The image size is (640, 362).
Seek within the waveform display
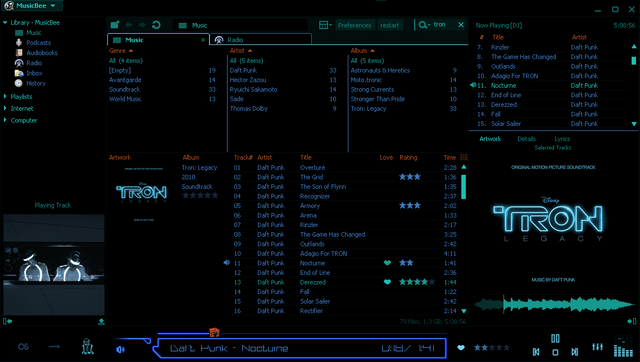pos(554,304)
